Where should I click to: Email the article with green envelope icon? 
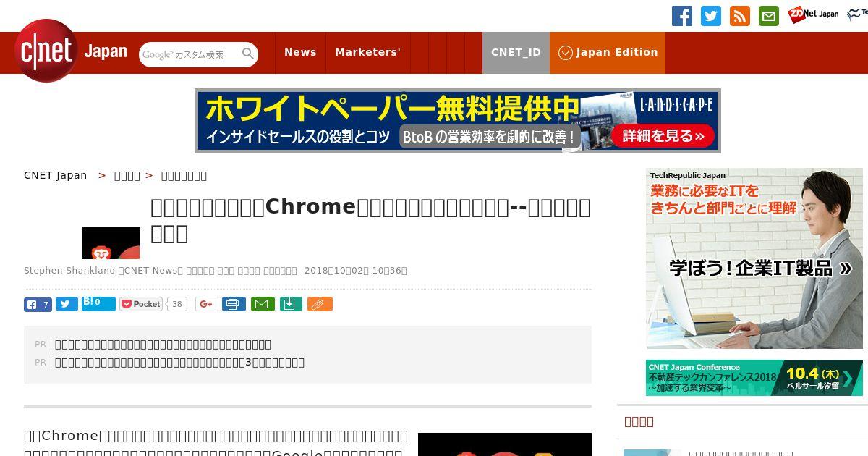[x=263, y=305]
